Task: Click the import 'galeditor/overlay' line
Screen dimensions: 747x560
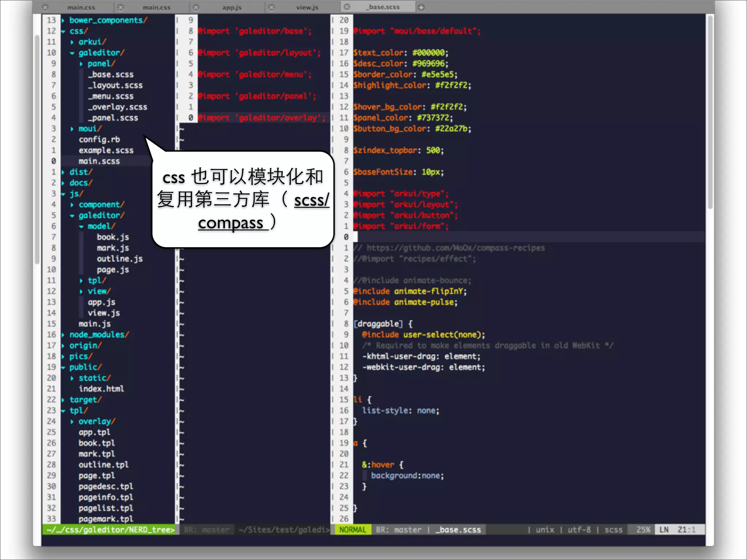Action: point(261,118)
